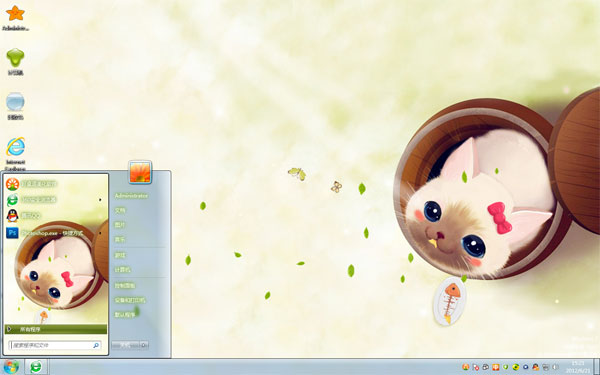
Task: Open Default Programs (默认程序)
Action: tap(125, 315)
